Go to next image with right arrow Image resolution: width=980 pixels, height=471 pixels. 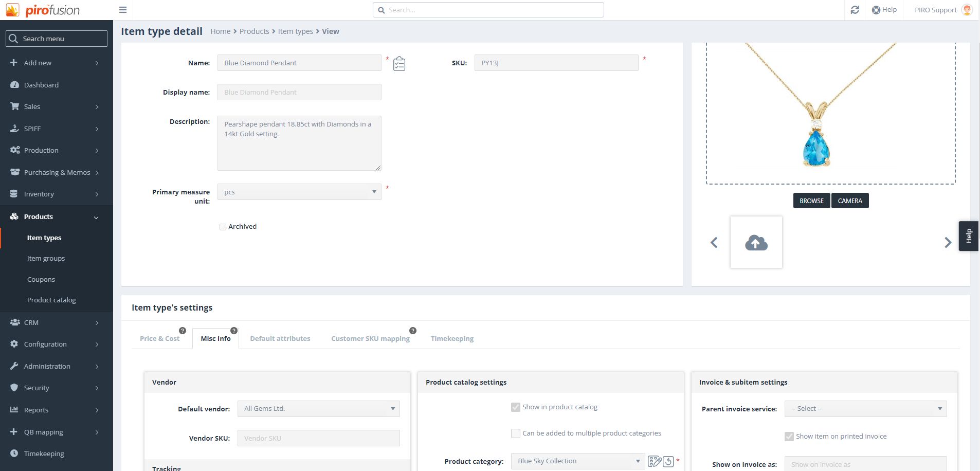[948, 242]
